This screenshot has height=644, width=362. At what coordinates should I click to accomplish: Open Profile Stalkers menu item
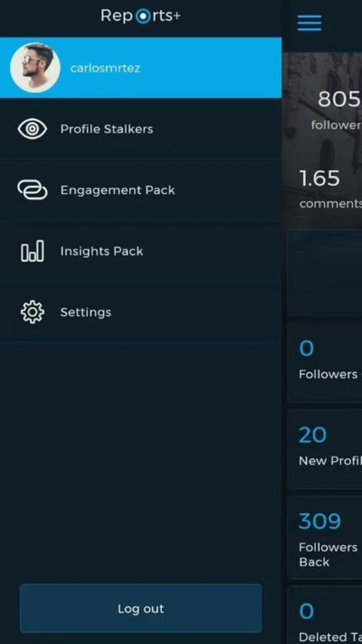[x=141, y=129]
